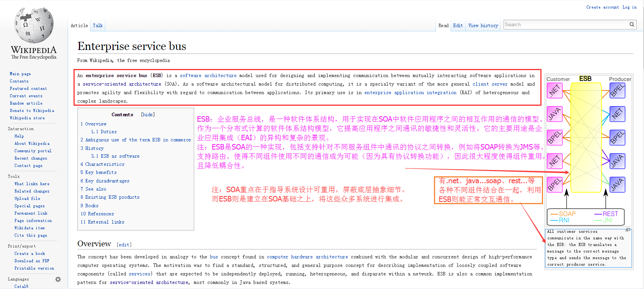Click the Log in link
The image size is (644, 289).
629,7
